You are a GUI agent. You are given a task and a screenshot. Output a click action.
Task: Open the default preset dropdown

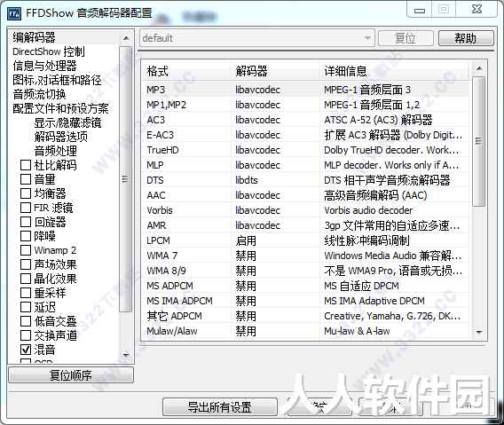257,38
